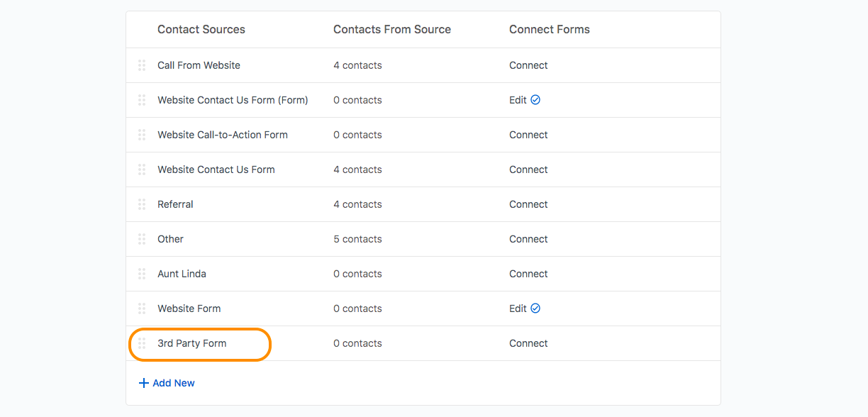Click the drag handle next to Referral
Image resolution: width=868 pixels, height=417 pixels.
(x=142, y=204)
